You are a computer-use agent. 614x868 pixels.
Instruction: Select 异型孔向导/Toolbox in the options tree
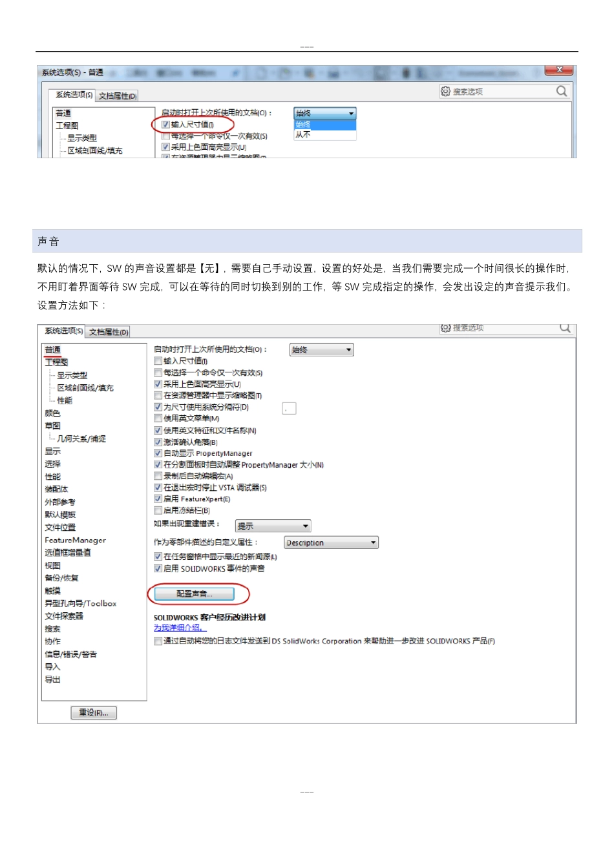81,603
